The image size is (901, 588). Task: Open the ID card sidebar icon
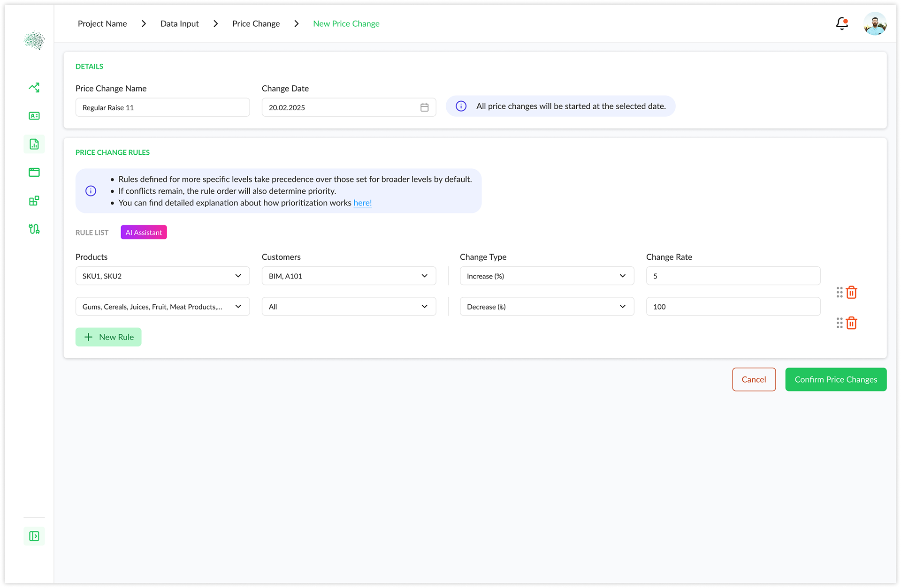[34, 116]
